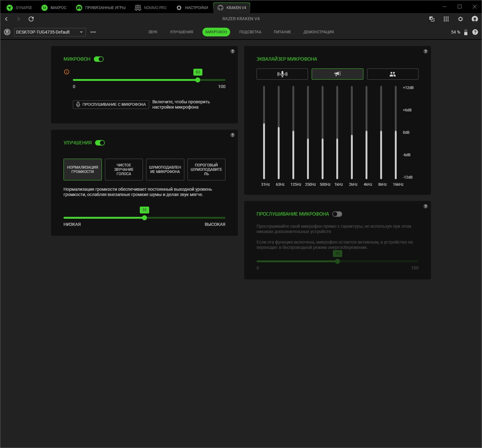Select the Kraken V4 tab
This screenshot has height=448, width=482.
click(x=232, y=8)
